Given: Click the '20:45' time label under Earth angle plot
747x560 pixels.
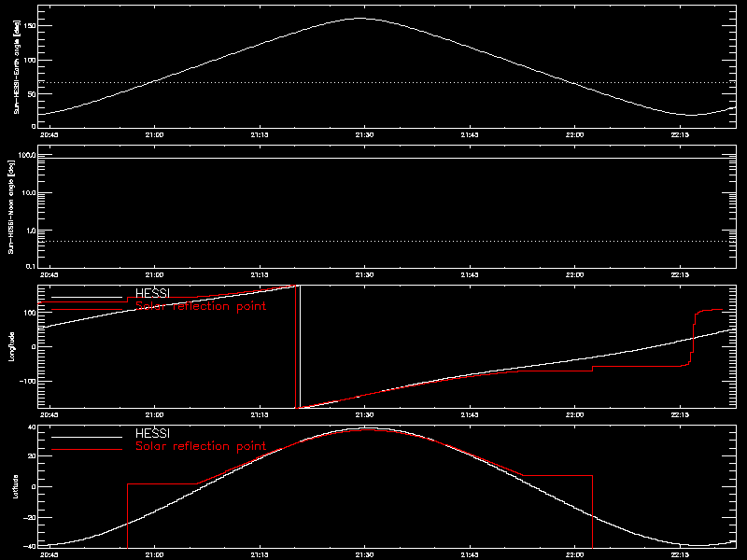Looking at the screenshot, I should coord(49,134).
